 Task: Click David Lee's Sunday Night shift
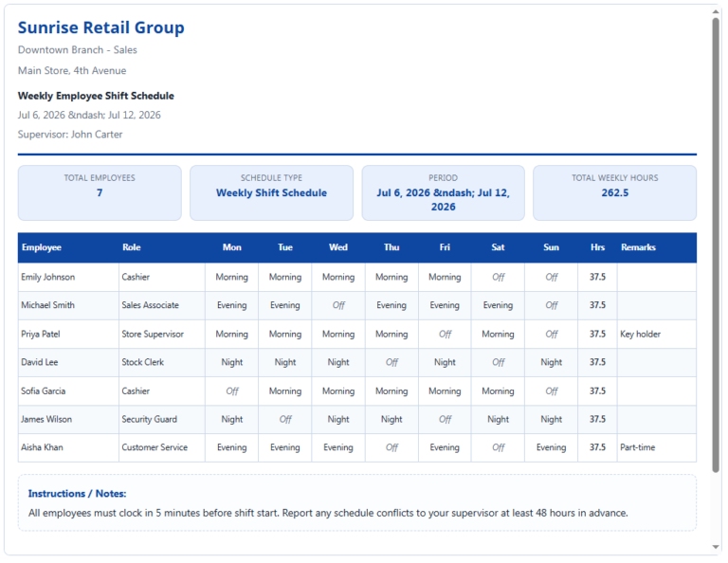coord(551,362)
